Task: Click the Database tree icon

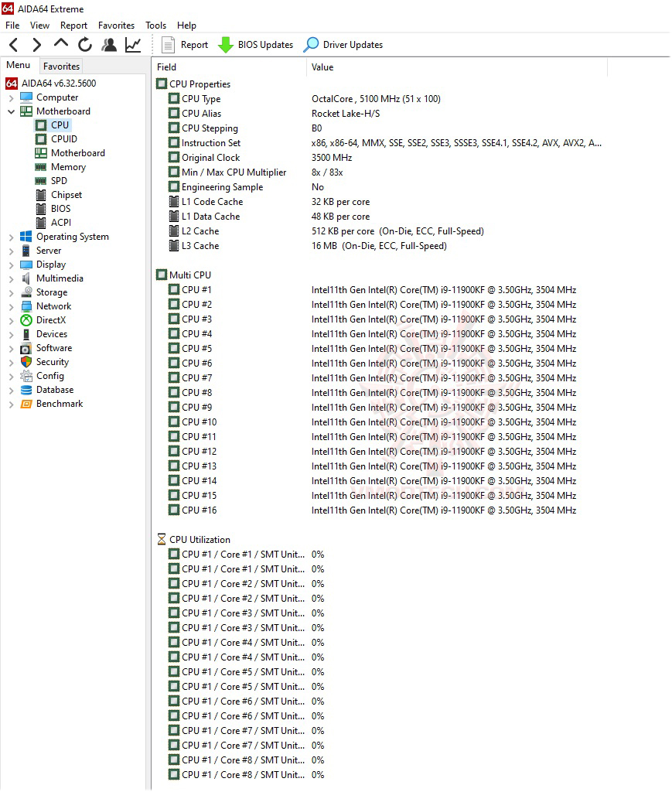Action: pos(26,390)
